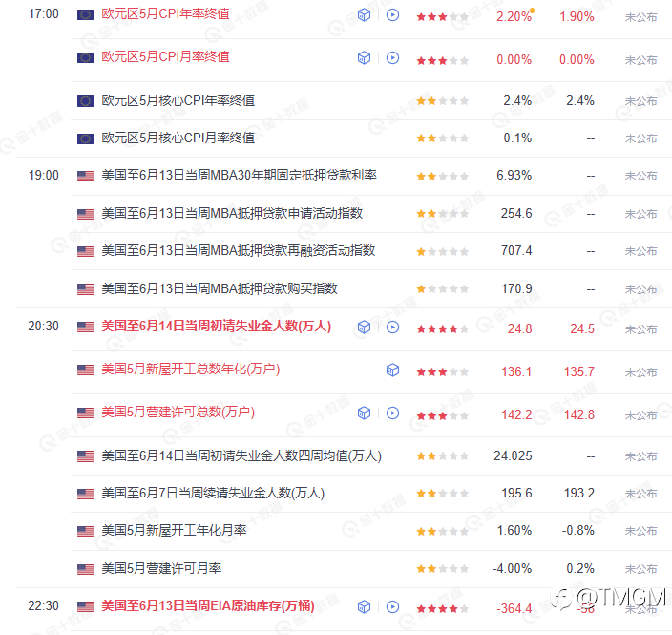The height and width of the screenshot is (635, 672).
Task: Select previous value -364.4
Action: (x=514, y=609)
